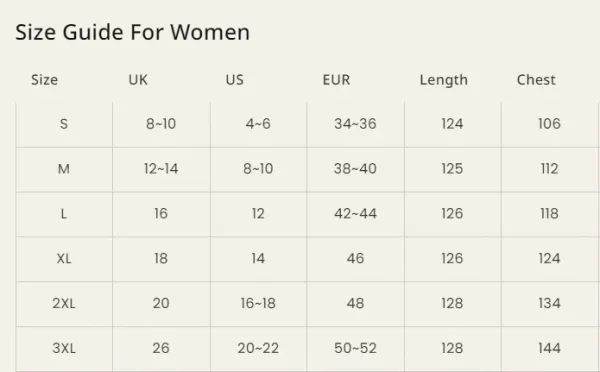This screenshot has width=600, height=372.
Task: Click the S size row label
Action: 64,124
